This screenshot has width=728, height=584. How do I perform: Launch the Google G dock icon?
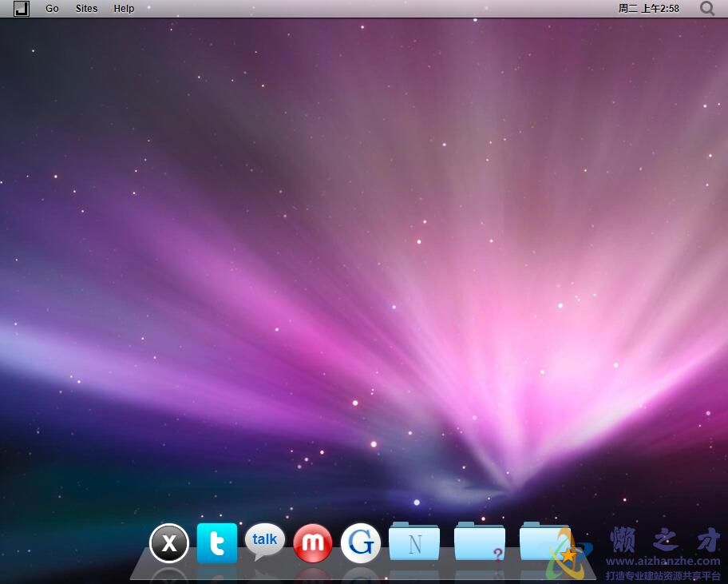(x=361, y=542)
